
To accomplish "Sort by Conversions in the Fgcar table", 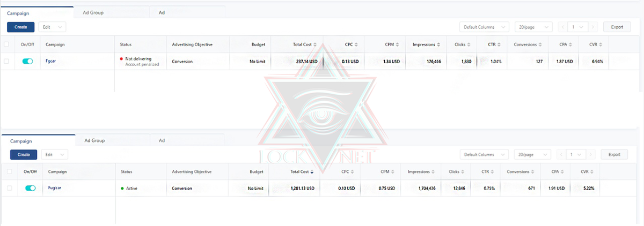I will tap(541, 44).
